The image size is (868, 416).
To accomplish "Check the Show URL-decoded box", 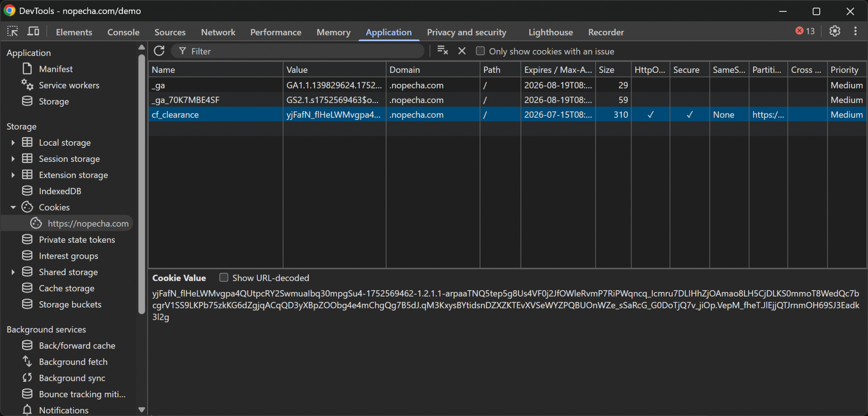I will pyautogui.click(x=224, y=278).
